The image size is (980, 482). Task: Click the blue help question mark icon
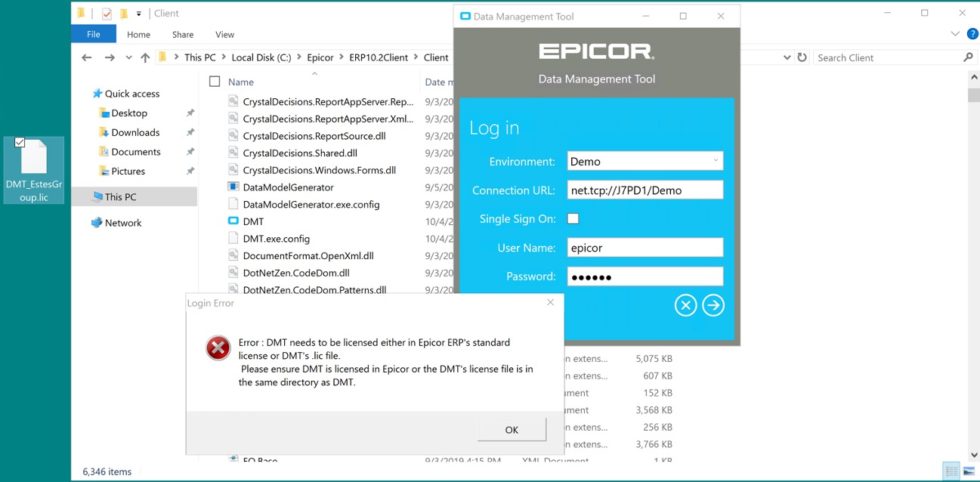tap(971, 34)
